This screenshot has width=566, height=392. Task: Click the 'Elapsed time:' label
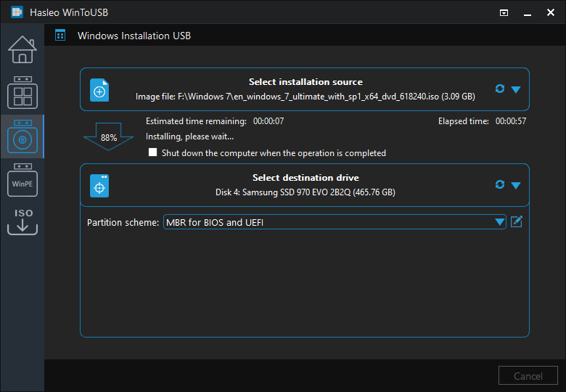point(464,121)
